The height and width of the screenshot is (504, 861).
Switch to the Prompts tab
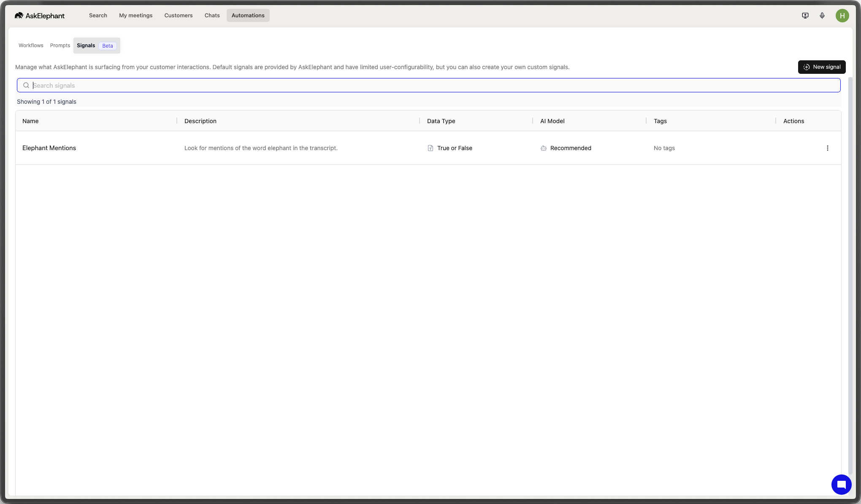pos(60,46)
